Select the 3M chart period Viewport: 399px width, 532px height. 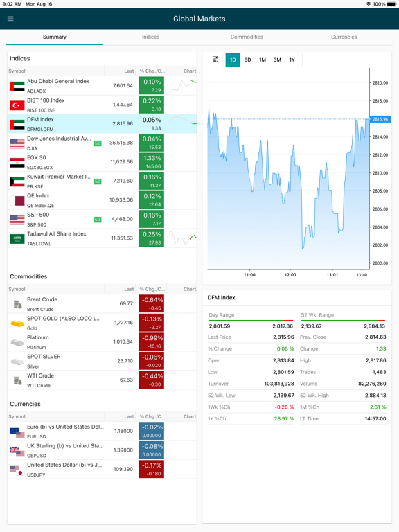(277, 60)
